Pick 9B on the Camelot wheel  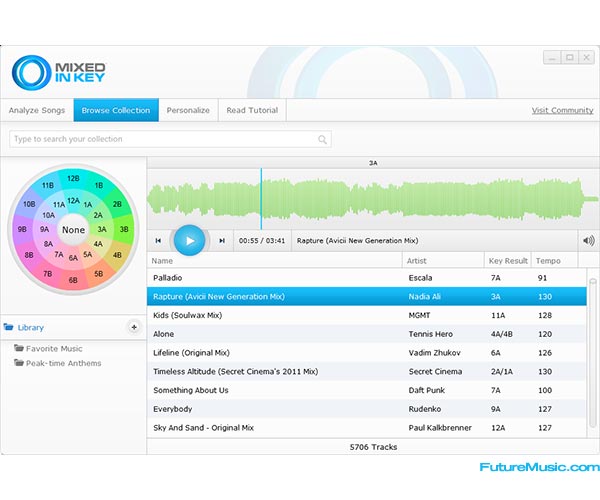click(22, 230)
